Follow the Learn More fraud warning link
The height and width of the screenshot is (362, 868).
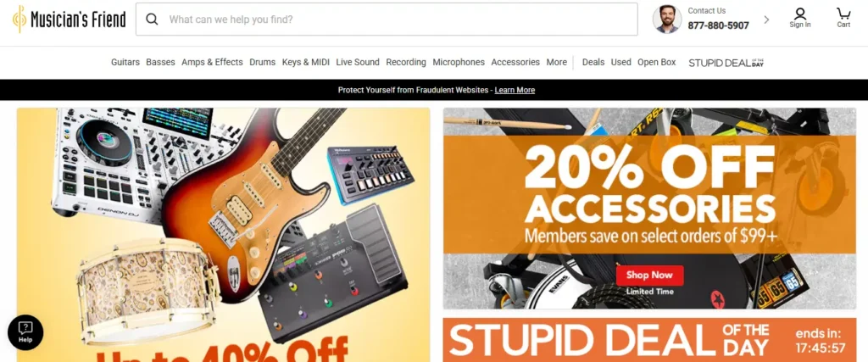click(515, 90)
